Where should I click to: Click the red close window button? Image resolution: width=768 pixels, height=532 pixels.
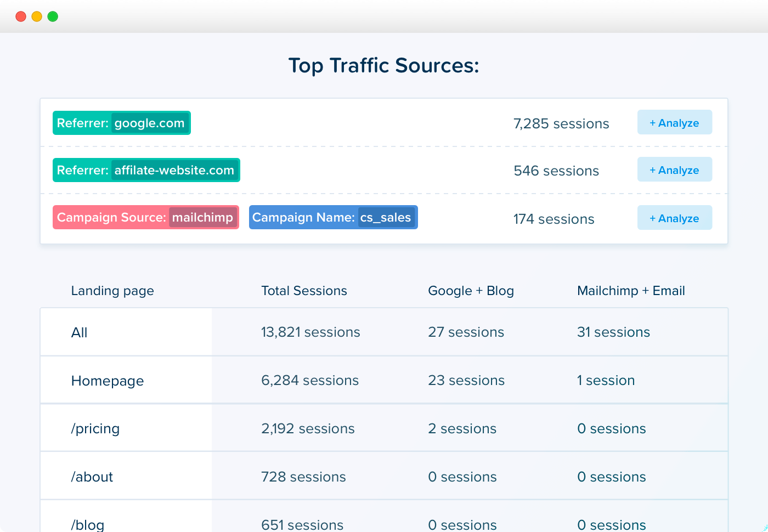20,16
